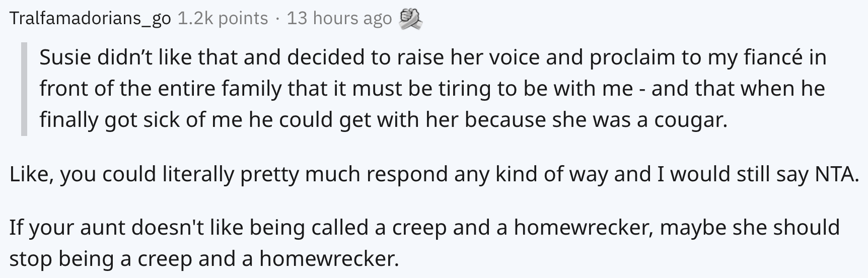Click the gray blockquote vertical bar

(24, 89)
